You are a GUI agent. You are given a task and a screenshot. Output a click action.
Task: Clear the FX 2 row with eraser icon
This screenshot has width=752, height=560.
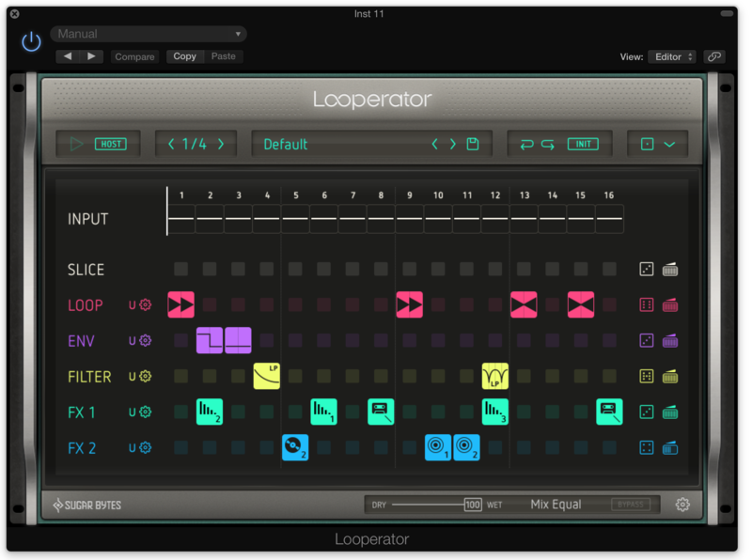point(670,448)
